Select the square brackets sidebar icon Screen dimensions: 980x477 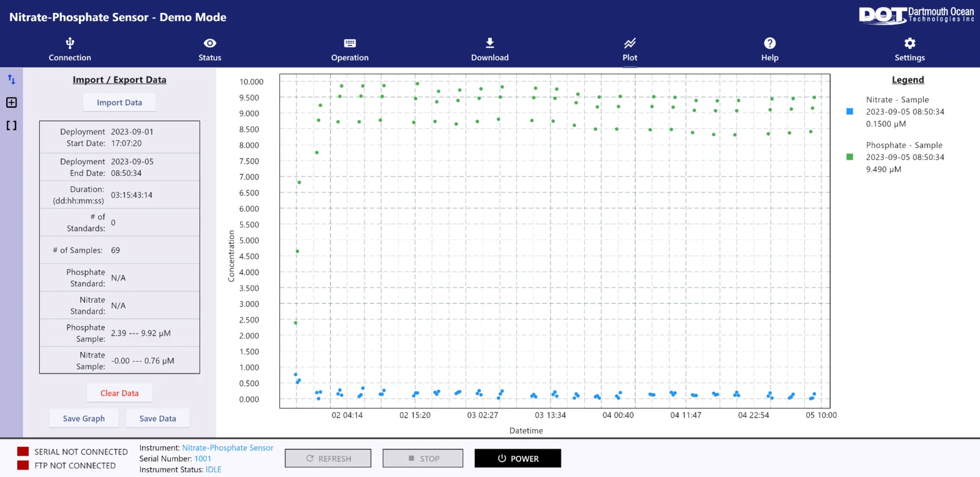tap(11, 126)
